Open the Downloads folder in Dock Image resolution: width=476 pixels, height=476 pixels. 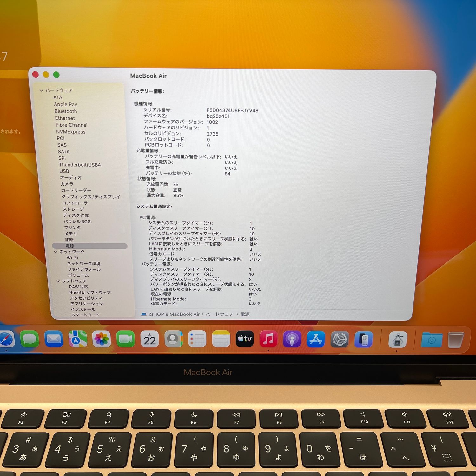(432, 340)
